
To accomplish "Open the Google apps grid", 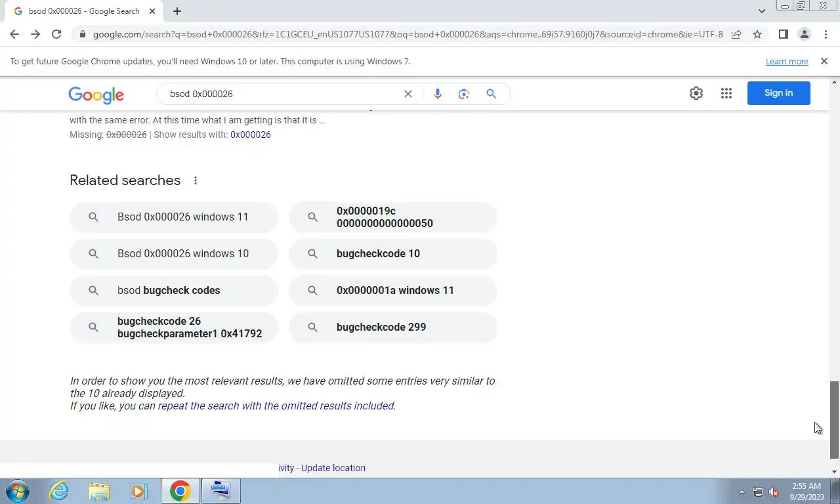I will pyautogui.click(x=726, y=93).
